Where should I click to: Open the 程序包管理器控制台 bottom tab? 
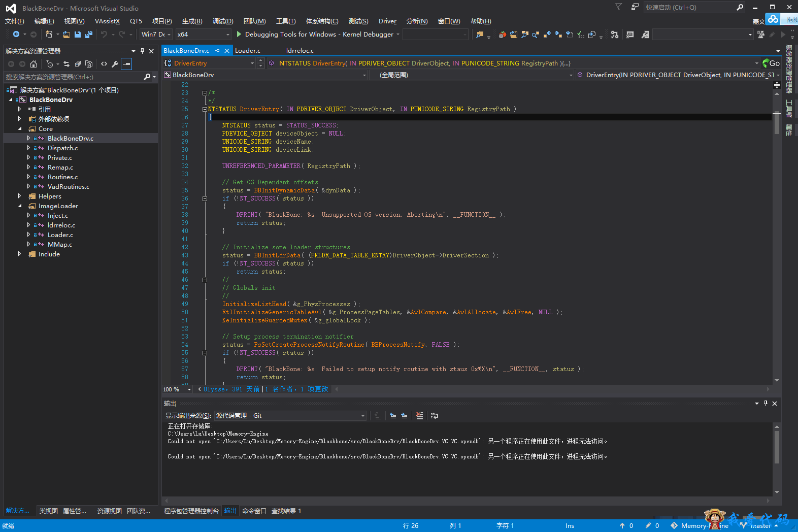[191, 511]
